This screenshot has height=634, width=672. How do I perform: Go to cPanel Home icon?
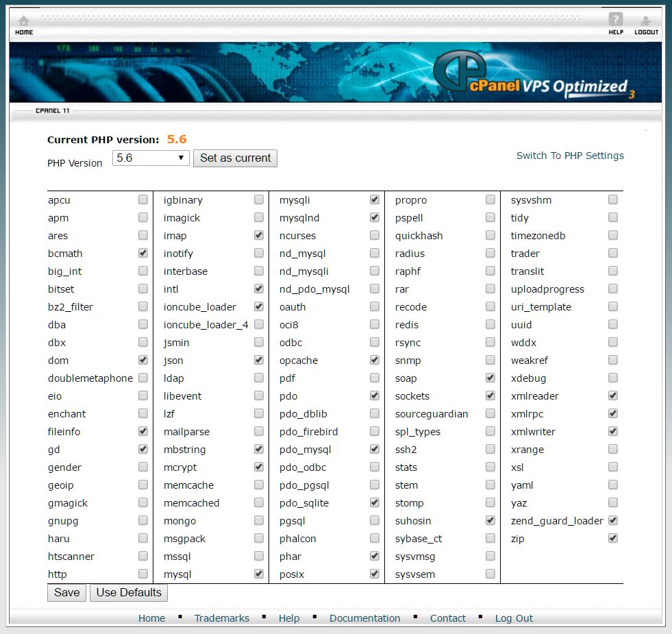pyautogui.click(x=24, y=25)
